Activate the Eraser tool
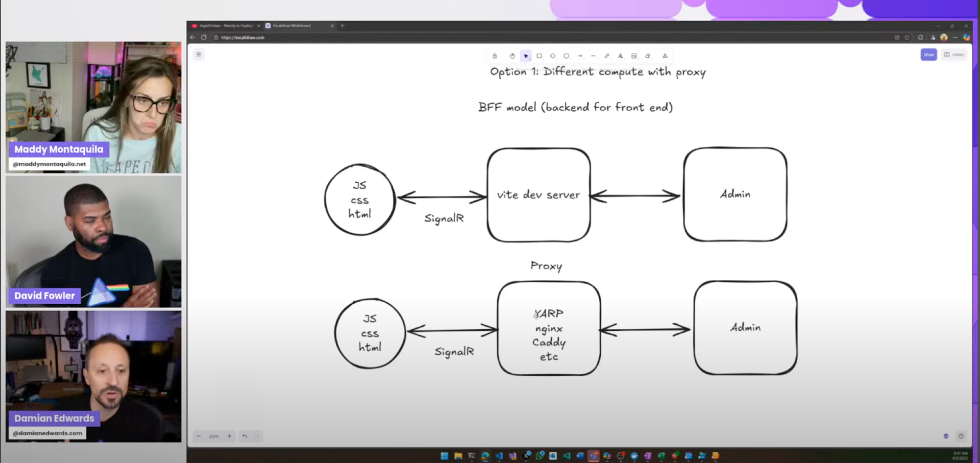The image size is (980, 463). click(648, 56)
